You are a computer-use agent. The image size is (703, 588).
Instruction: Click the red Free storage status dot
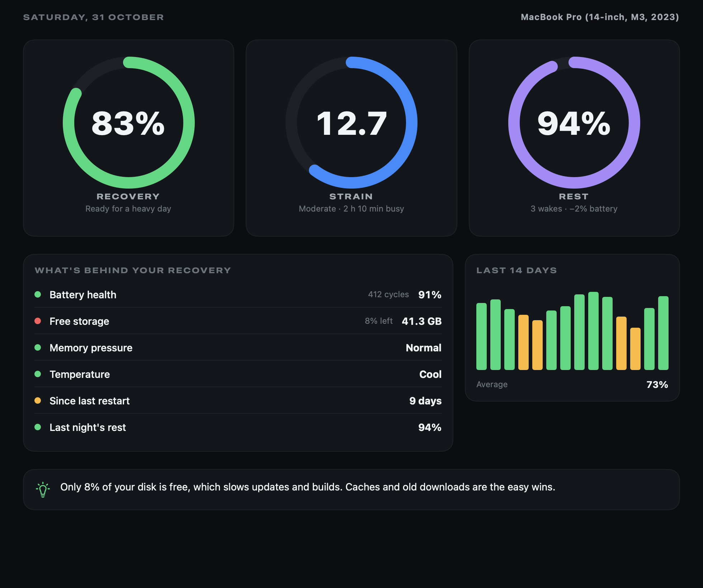pyautogui.click(x=38, y=321)
